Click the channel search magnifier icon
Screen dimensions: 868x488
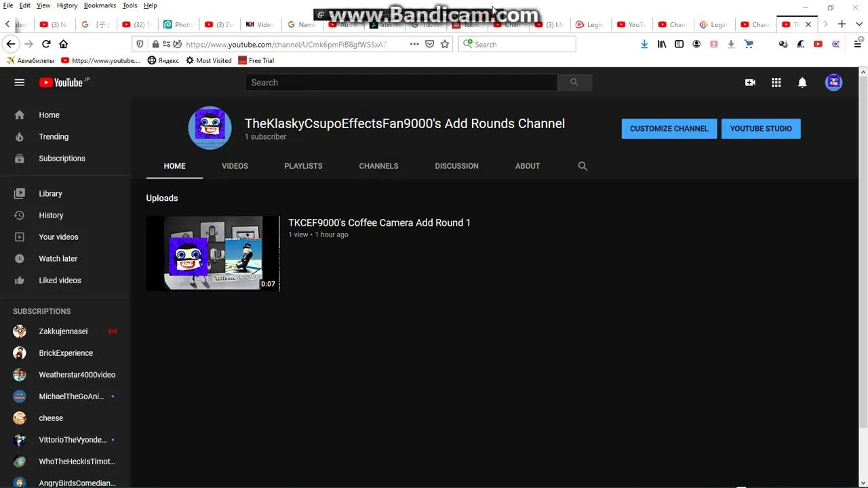[x=583, y=166]
